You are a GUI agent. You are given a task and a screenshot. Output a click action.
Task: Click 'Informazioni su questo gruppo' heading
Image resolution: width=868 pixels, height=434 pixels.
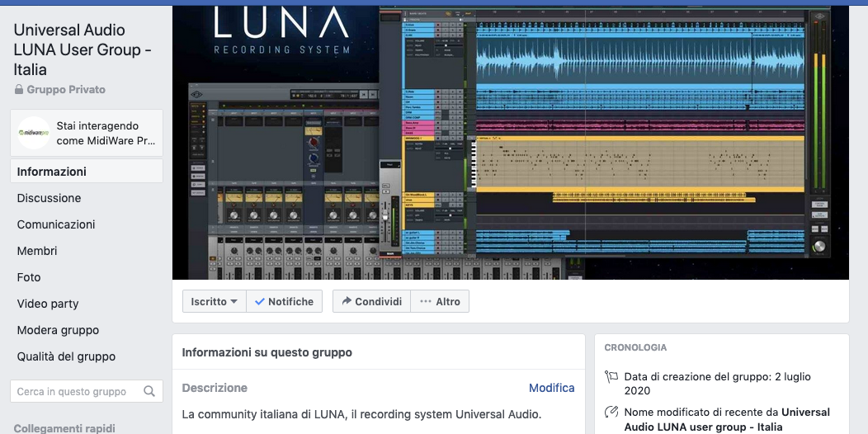[267, 352]
